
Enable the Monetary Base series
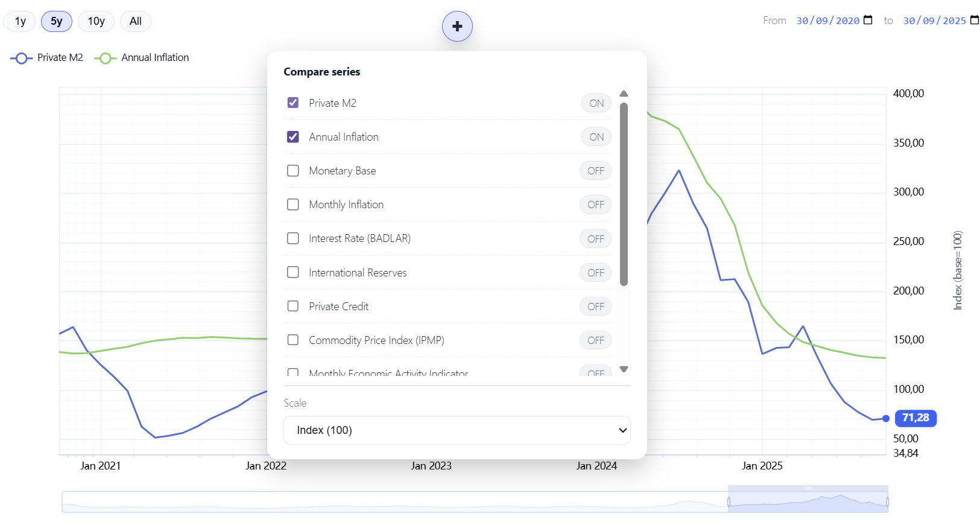point(293,171)
